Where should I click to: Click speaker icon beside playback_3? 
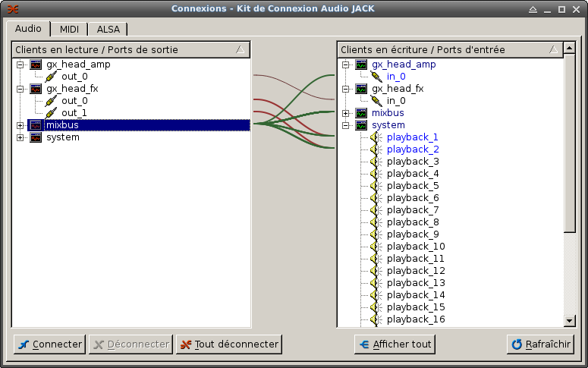pos(376,162)
